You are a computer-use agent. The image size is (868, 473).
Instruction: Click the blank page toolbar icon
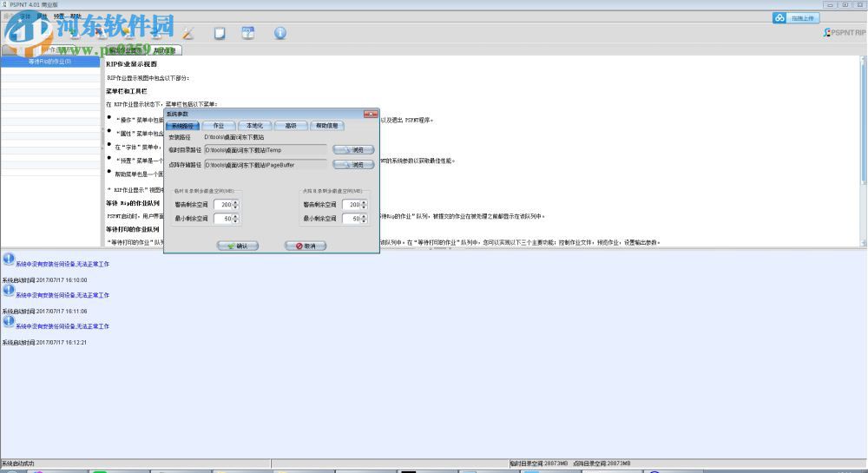click(220, 33)
